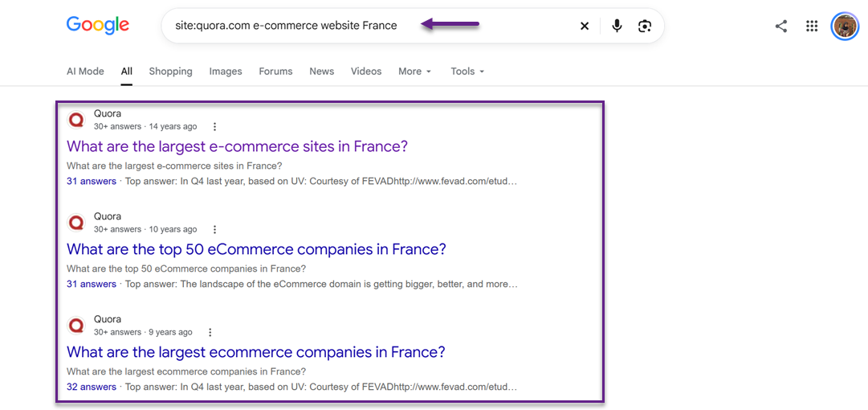This screenshot has width=868, height=410.
Task: Start voice search with the microphone icon
Action: [617, 26]
